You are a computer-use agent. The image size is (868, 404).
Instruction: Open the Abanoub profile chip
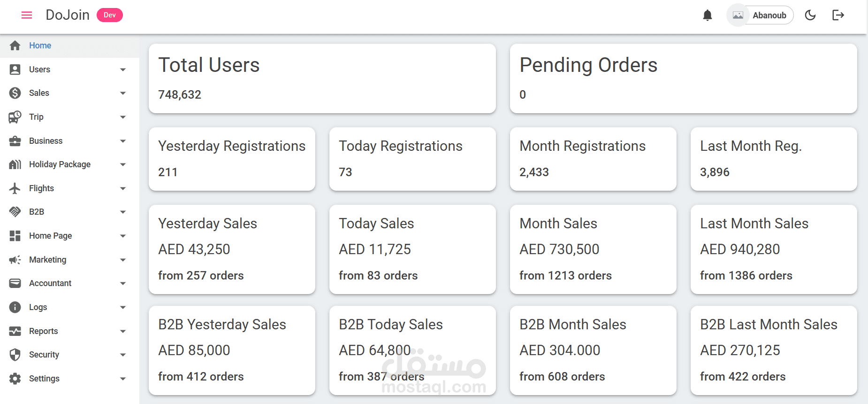click(x=760, y=15)
